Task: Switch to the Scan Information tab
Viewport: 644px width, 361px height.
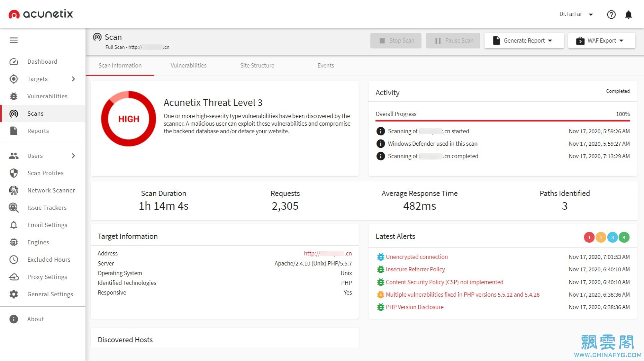Action: coord(120,65)
